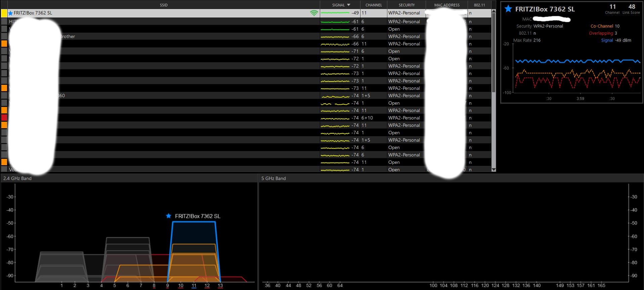The height and width of the screenshot is (290, 644).
Task: Click the -49 signal value in first row
Action: (x=355, y=13)
